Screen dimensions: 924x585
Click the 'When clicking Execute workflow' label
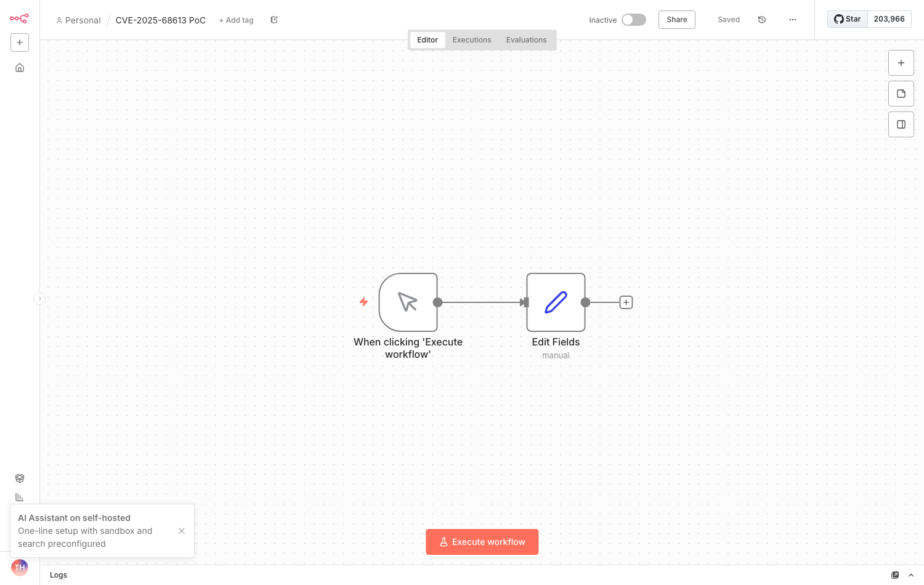(408, 348)
